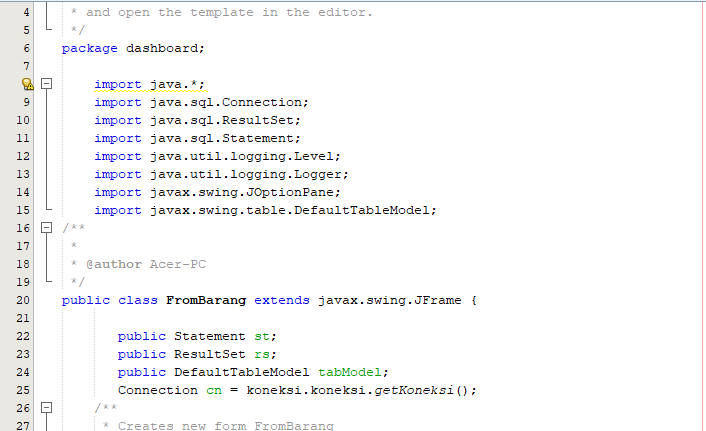The height and width of the screenshot is (431, 706).
Task: Click 'javax.swing.table.DefaultTableModel;' import text
Action: click(x=293, y=210)
